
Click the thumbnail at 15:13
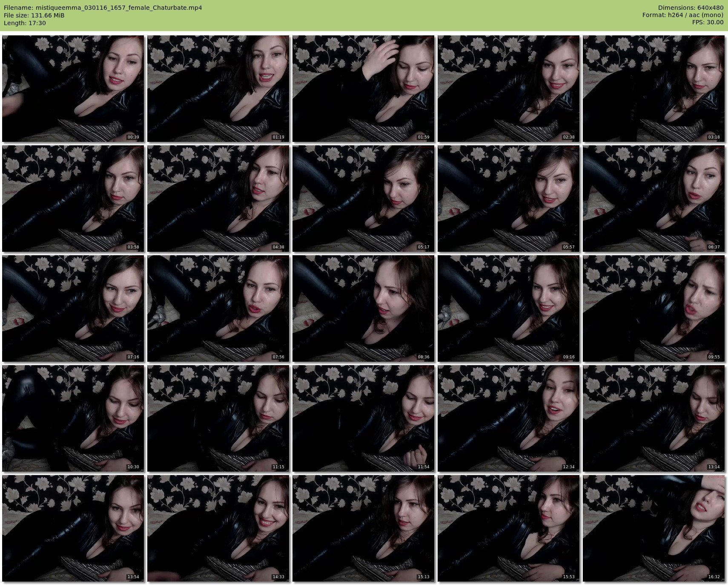(364, 528)
